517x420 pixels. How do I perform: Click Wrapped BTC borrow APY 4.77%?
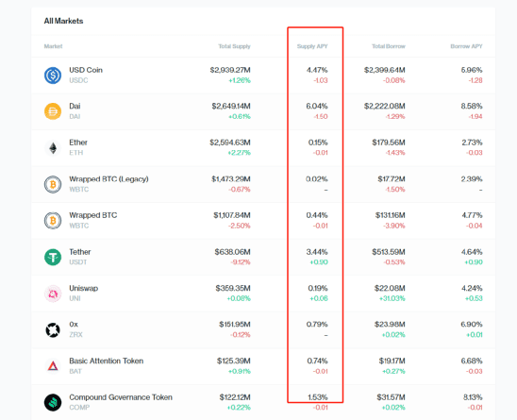472,215
